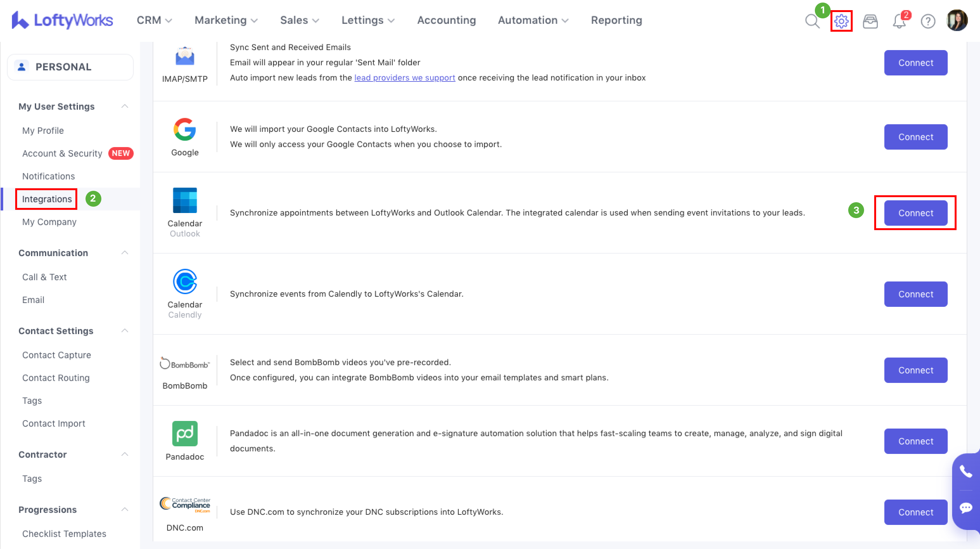Image resolution: width=980 pixels, height=549 pixels.
Task: Click the LoftyWorks logo
Action: (x=62, y=20)
